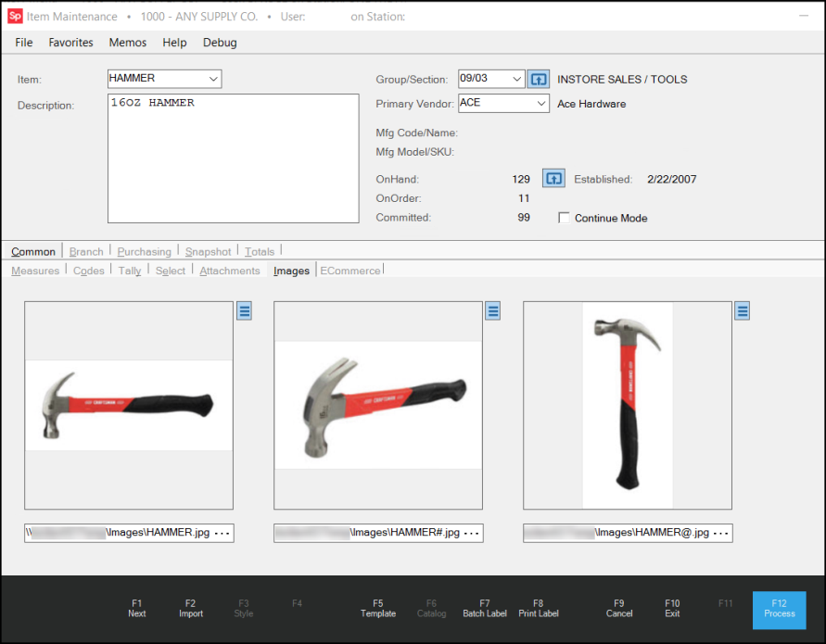Screen dimensions: 826x644
Task: Open the Favorites menu
Action: (70, 43)
